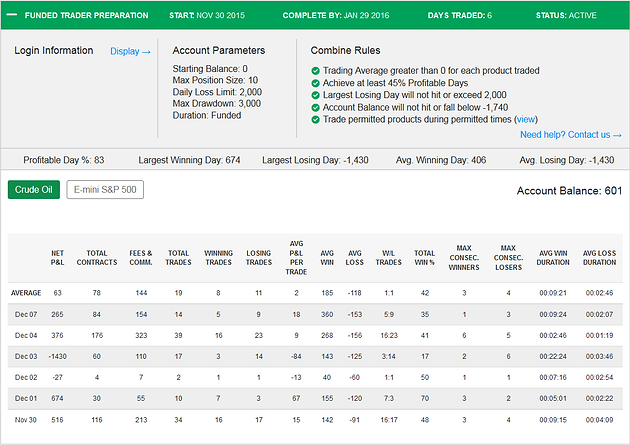The width and height of the screenshot is (630, 445).
Task: Click the Avg. Losing Day: -1,430 stat
Action: click(x=567, y=160)
